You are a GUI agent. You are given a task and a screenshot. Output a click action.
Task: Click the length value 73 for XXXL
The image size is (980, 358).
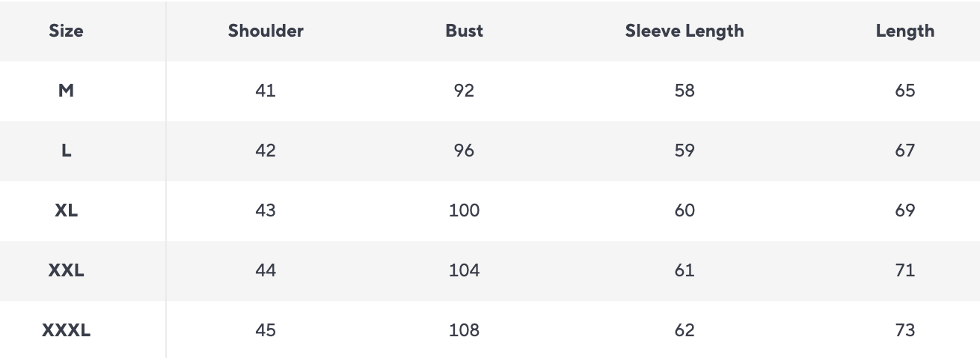coord(904,330)
